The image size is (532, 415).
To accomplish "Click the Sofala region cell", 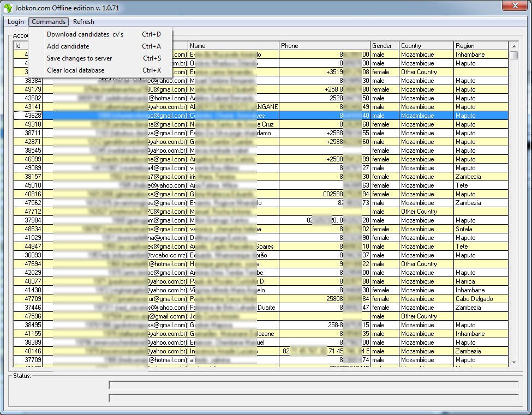I will [x=481, y=229].
